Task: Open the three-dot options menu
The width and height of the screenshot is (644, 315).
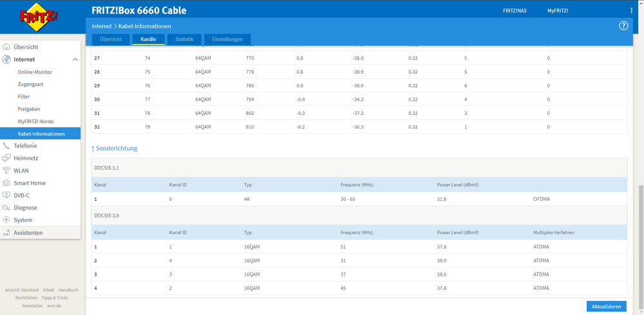Action: [x=632, y=11]
